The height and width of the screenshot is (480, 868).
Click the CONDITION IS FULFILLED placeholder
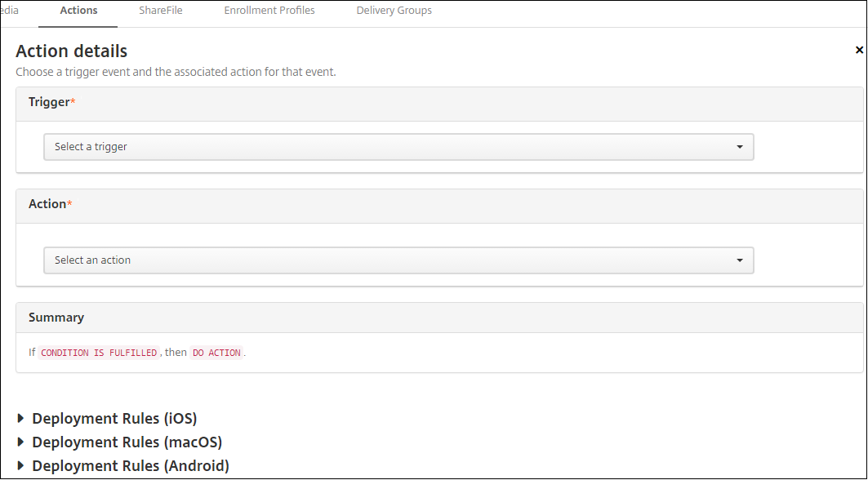point(99,353)
